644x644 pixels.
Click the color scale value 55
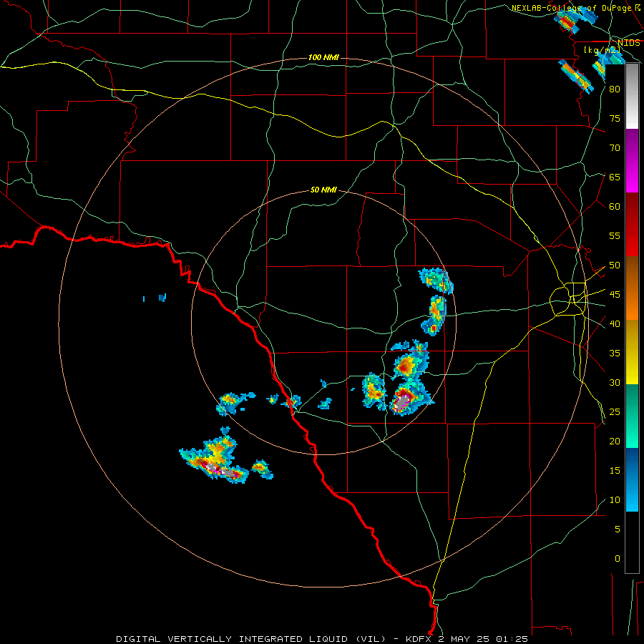(615, 236)
